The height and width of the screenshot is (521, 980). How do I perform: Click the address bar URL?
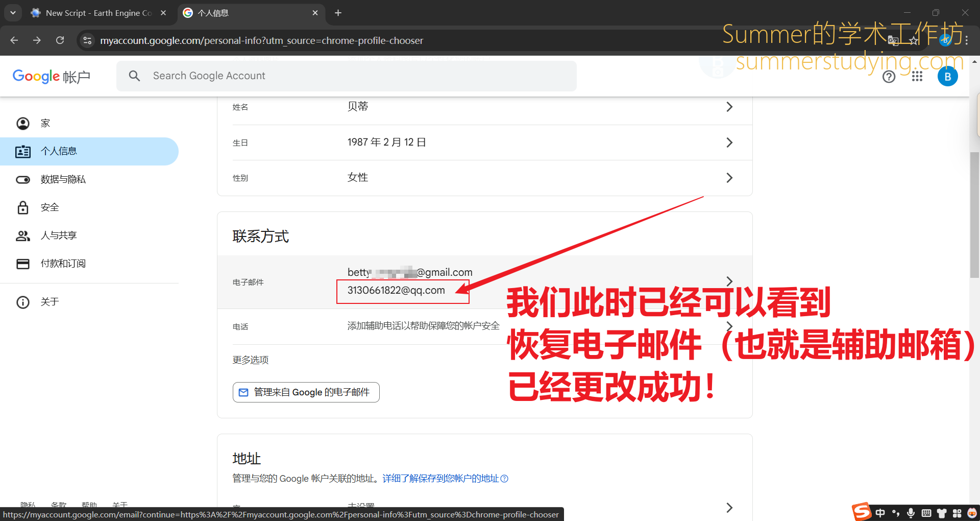[261, 40]
